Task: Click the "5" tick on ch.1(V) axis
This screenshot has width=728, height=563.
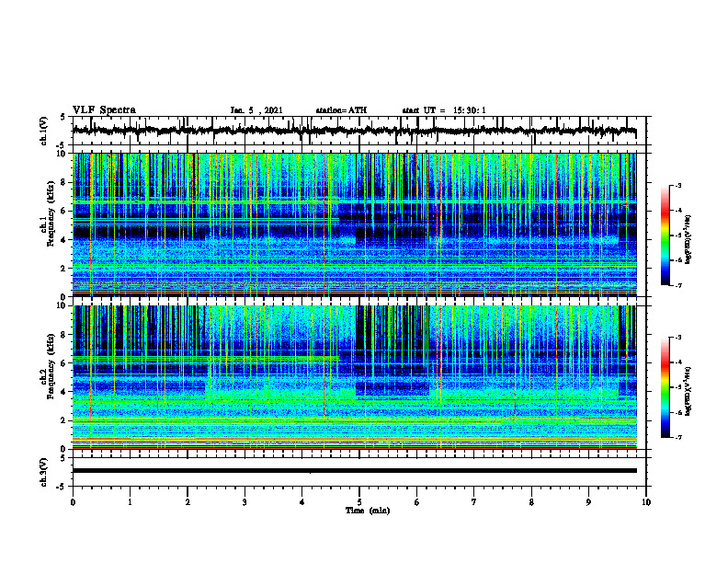Action: 63,118
